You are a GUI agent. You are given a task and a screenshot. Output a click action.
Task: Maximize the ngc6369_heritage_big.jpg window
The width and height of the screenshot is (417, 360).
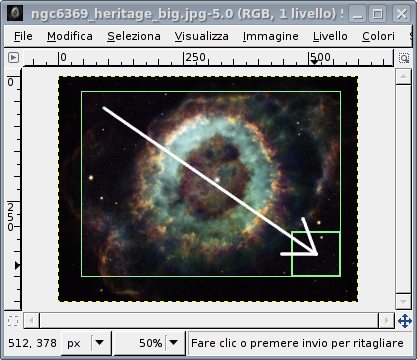[378, 14]
